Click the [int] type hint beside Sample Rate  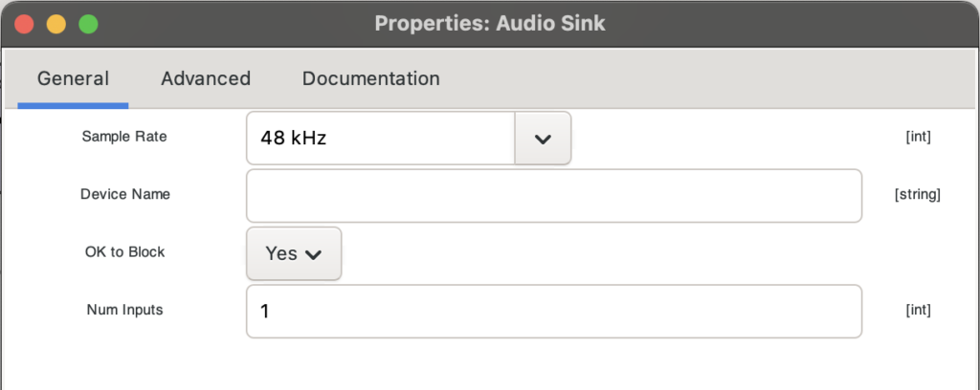point(918,137)
